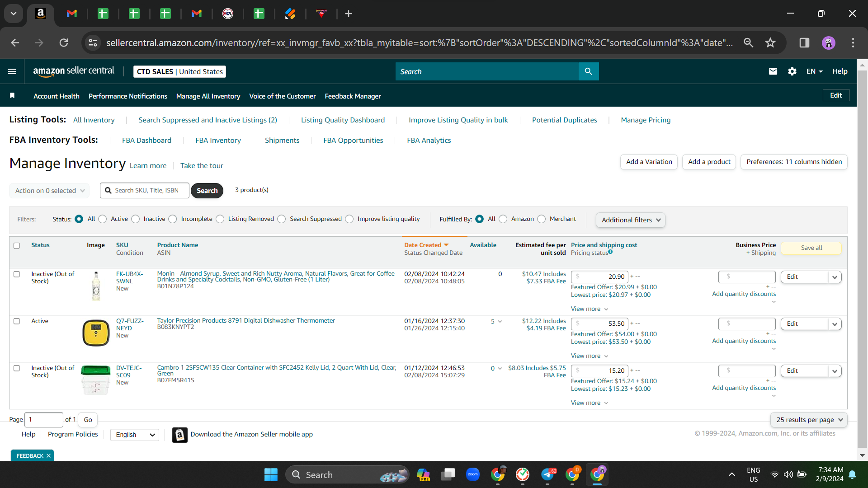
Task: Expand View more for the Monin syrup price
Action: 590,309
